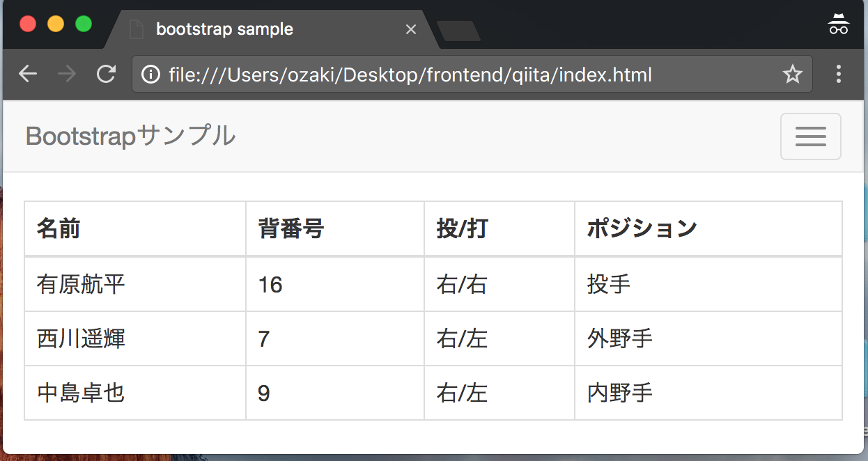This screenshot has height=461, width=868.
Task: Close the bootstrap sample tab
Action: [410, 29]
